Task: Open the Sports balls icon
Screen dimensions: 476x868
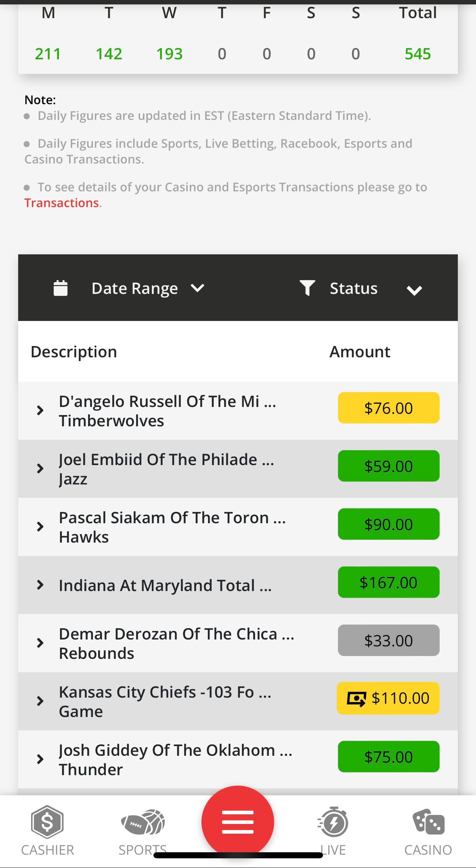Action: coord(143,822)
